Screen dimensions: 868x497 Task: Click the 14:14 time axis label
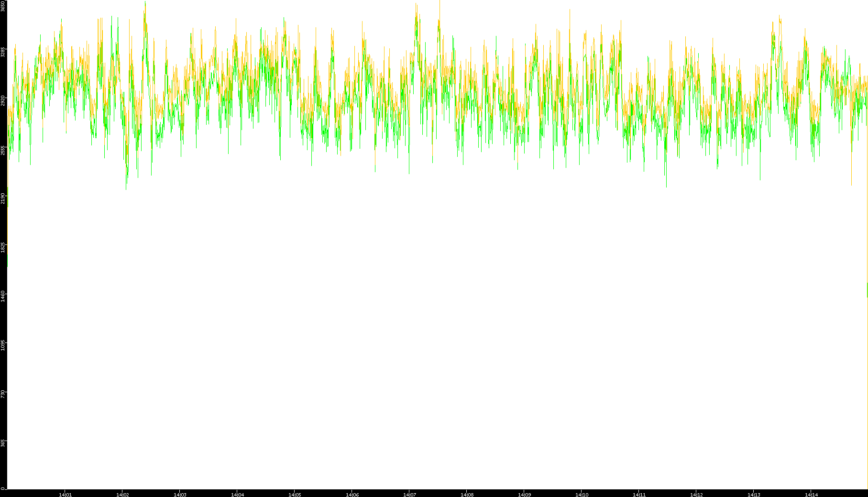[x=811, y=495]
